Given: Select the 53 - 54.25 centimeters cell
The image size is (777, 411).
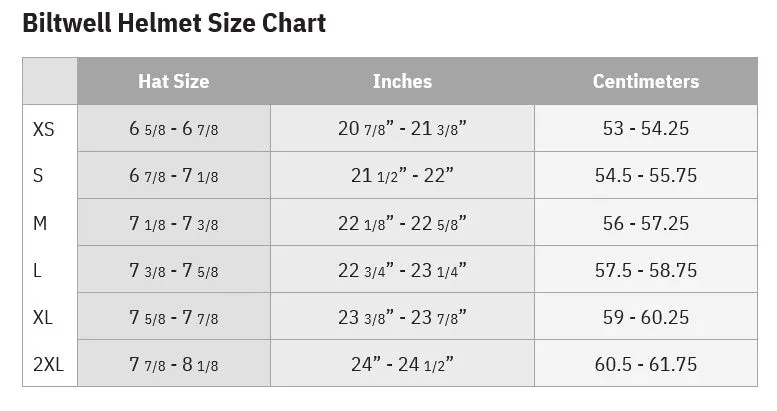Looking at the screenshot, I should coord(646,128).
